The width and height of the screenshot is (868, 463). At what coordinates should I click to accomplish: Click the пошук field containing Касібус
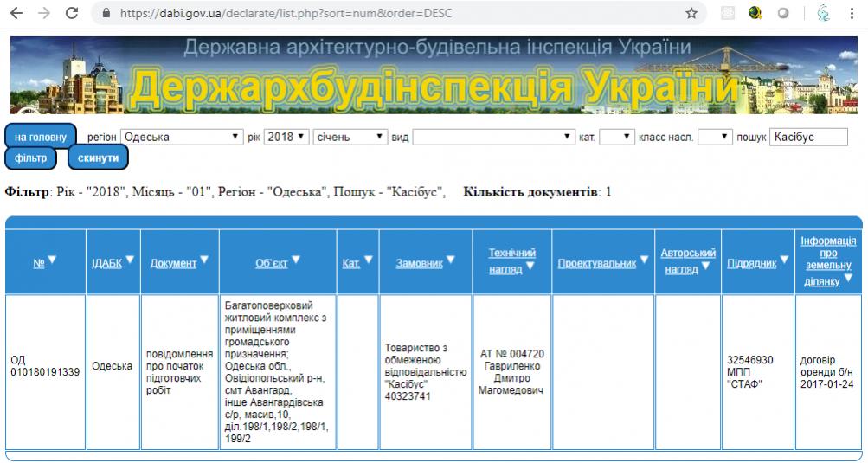[x=807, y=137]
